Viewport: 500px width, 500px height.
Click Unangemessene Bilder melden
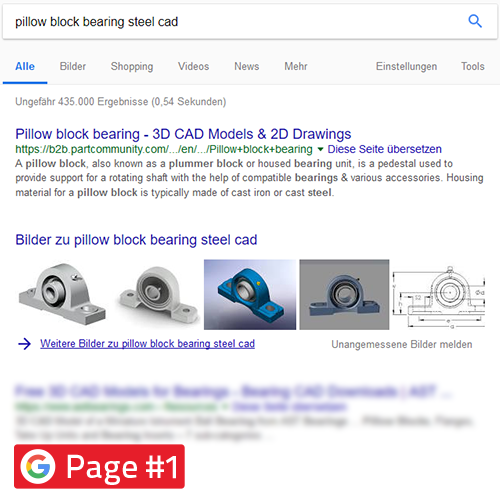tap(402, 344)
